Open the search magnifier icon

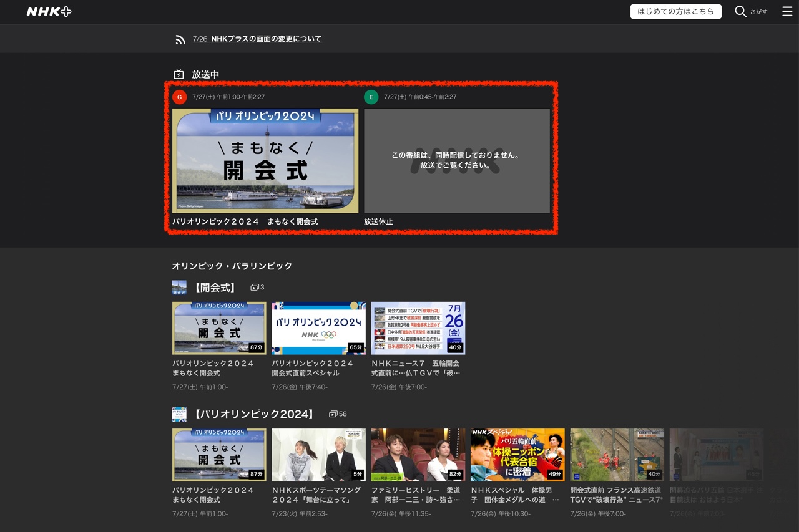(740, 12)
